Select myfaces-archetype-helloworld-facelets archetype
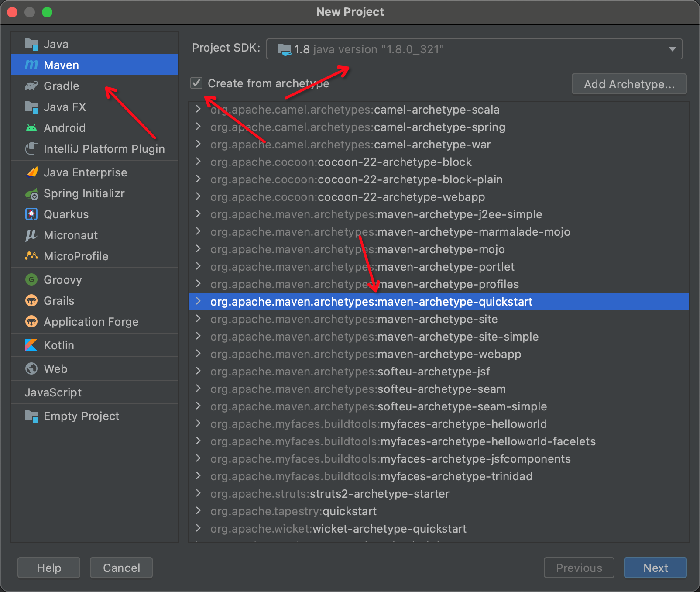This screenshot has height=592, width=700. [x=439, y=441]
